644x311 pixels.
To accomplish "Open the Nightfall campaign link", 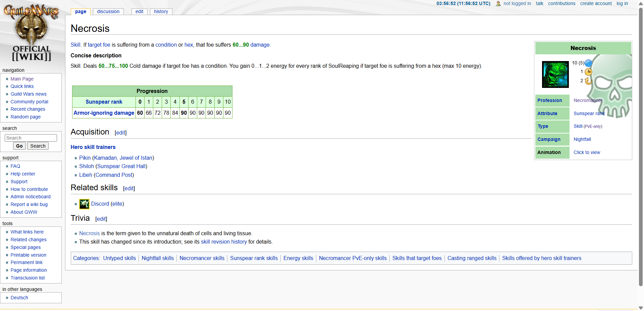I will coord(582,139).
